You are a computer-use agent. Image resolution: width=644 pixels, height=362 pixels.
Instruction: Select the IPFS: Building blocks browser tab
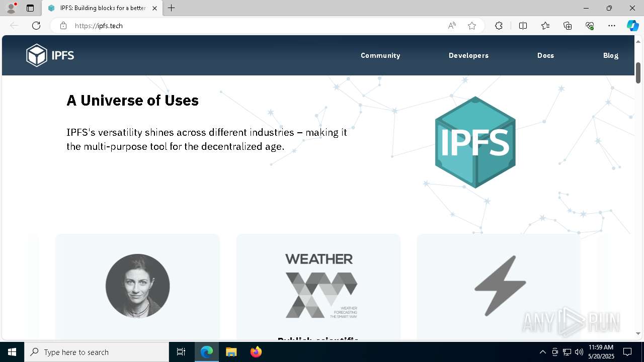[x=102, y=8]
